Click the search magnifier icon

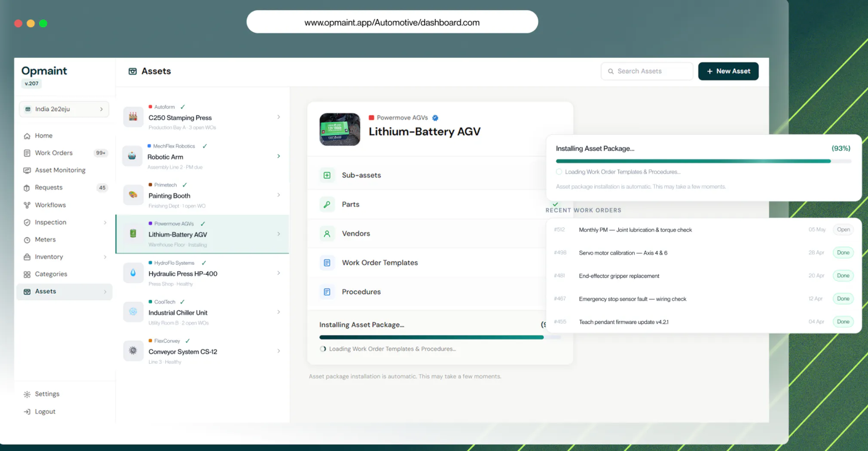[x=611, y=71]
